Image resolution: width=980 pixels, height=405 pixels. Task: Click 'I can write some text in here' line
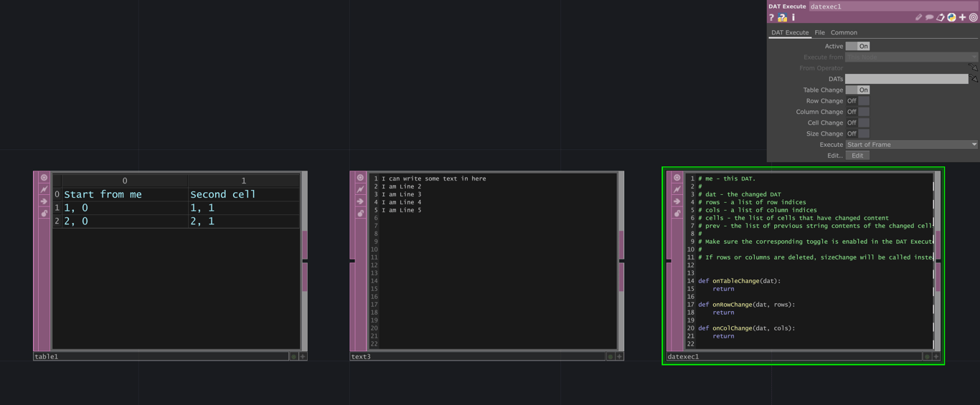point(433,178)
